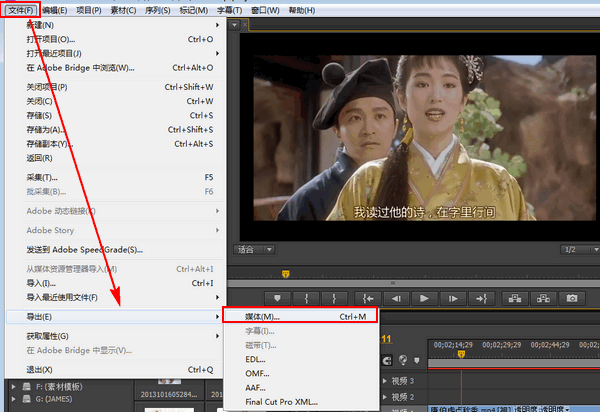Click the program monitor playhead marker
Screen dimensions: 600x412
(x=285, y=274)
